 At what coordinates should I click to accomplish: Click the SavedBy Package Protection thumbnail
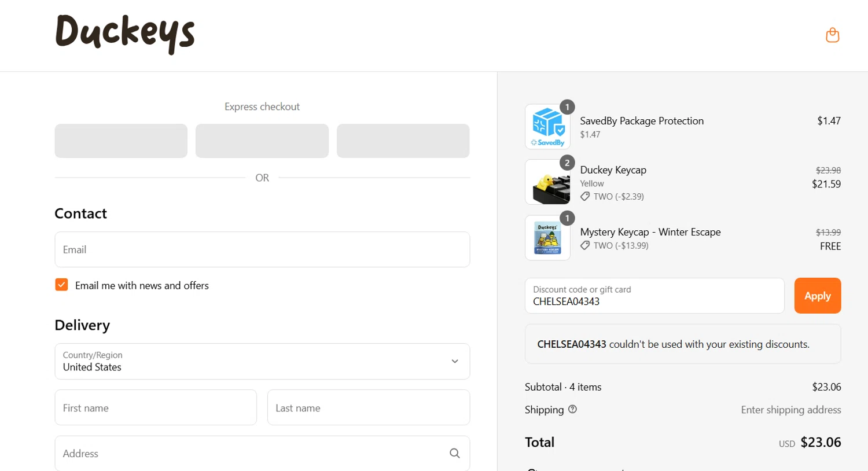tap(547, 127)
